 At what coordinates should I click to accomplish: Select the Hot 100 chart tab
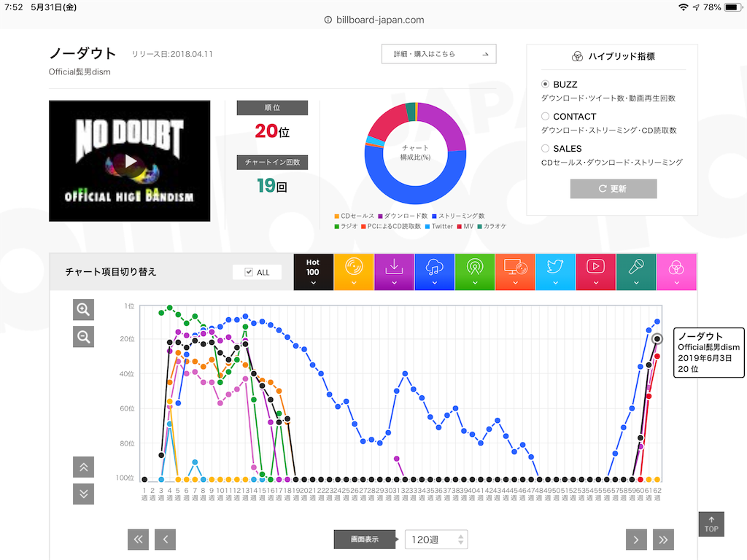[x=313, y=272]
